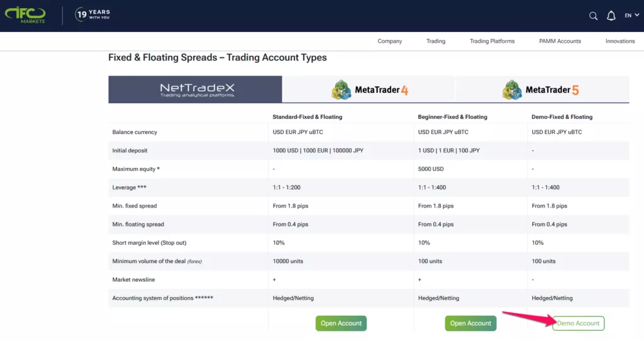This screenshot has height=341, width=644.
Task: Open the search magnifier icon
Action: click(x=593, y=16)
